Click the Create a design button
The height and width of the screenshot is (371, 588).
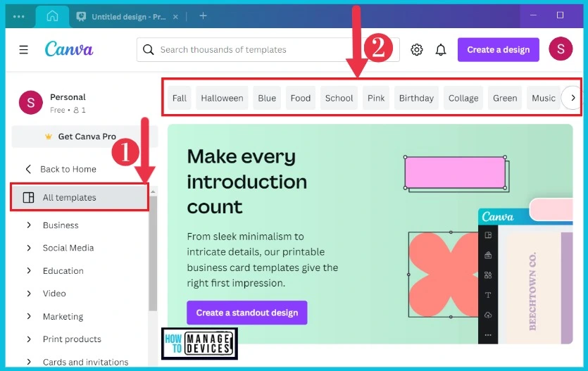coord(499,49)
